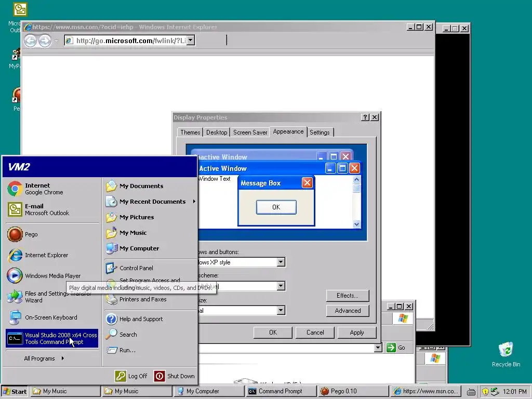Viewport: 532px width, 399px height.
Task: Open Color scheme dropdown
Action: (281, 286)
